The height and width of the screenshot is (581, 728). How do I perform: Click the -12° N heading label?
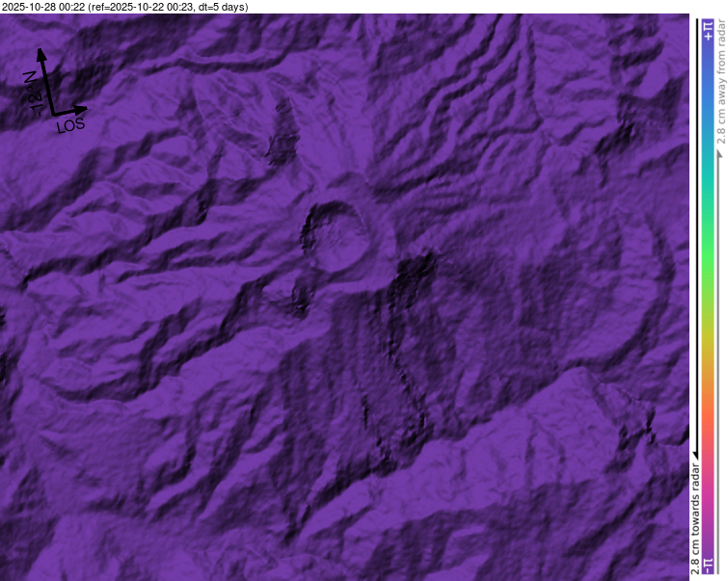[30, 92]
